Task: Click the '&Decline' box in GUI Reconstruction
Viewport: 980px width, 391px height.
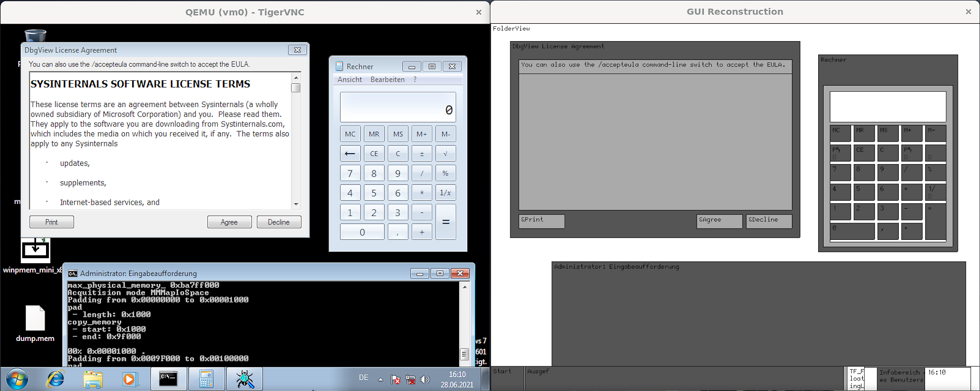Action: click(x=769, y=221)
